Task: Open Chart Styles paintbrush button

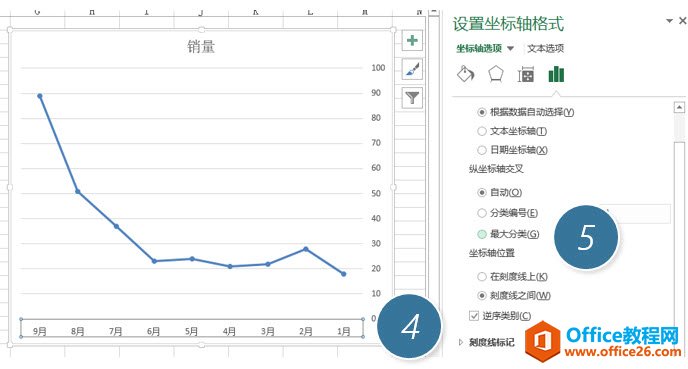Action: pyautogui.click(x=412, y=69)
